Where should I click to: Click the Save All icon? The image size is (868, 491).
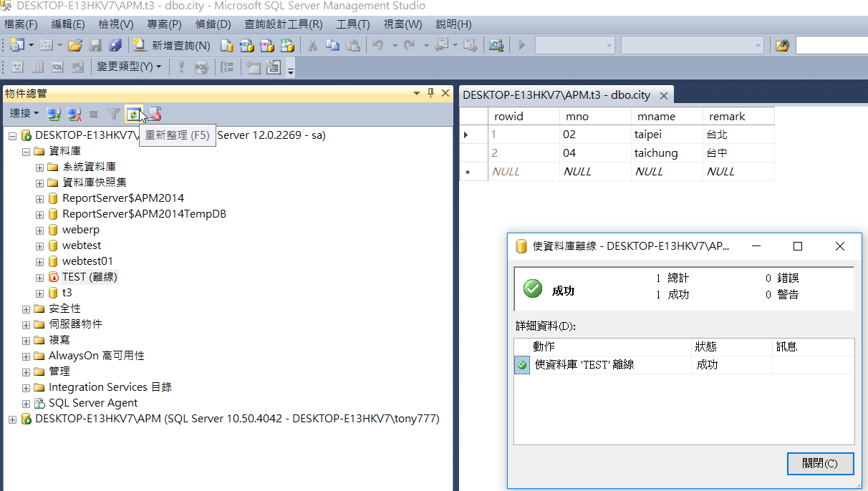[x=115, y=45]
